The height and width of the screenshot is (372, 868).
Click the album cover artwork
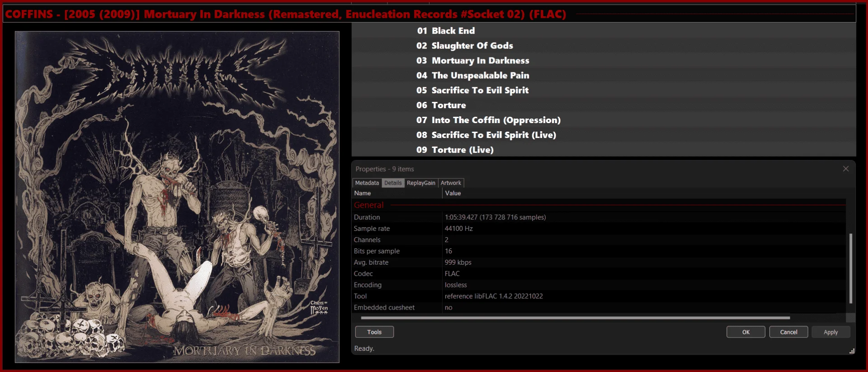(177, 197)
